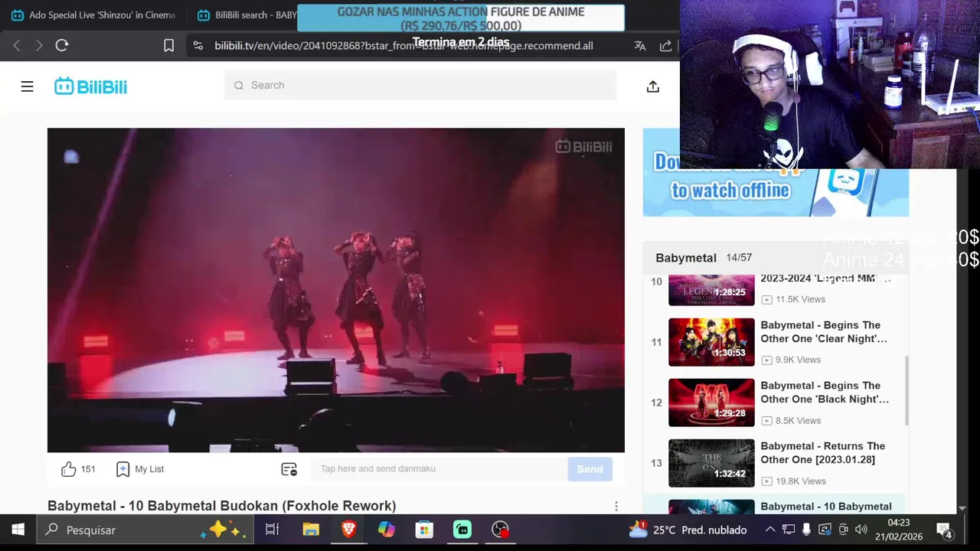Reload the current page
This screenshot has height=551, width=980.
[62, 46]
